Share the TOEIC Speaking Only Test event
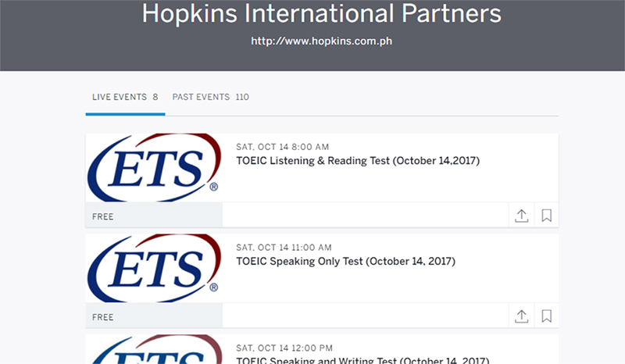 click(x=521, y=316)
